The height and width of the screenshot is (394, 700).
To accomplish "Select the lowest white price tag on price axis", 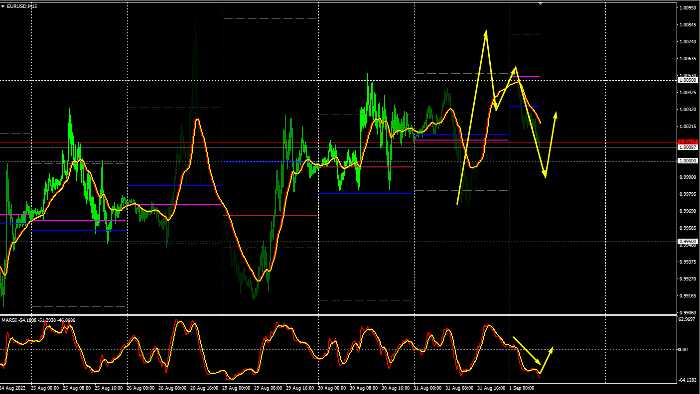I will pos(688,241).
